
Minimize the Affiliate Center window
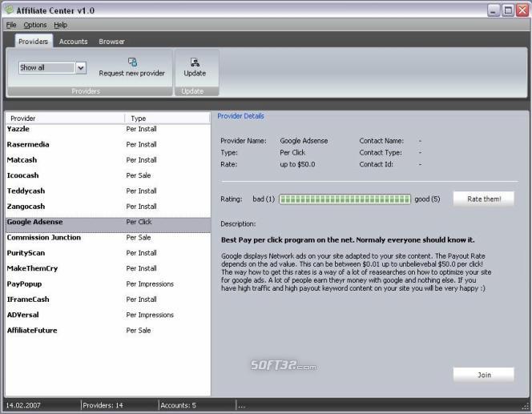click(x=494, y=10)
